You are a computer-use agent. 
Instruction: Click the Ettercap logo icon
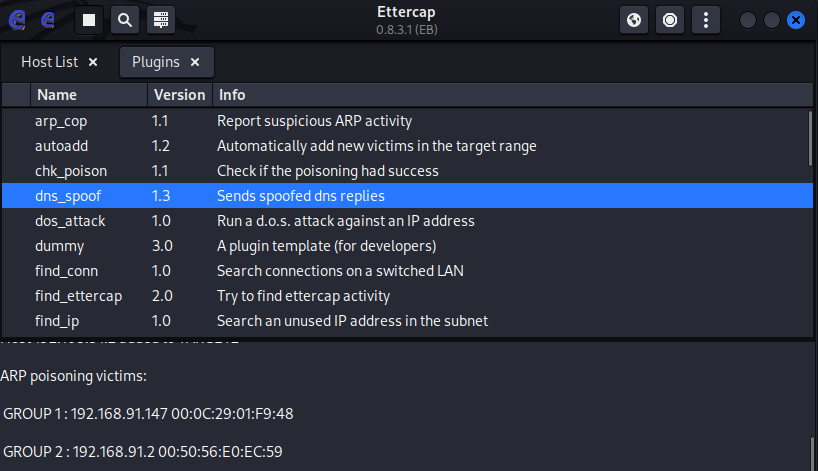coord(17,19)
